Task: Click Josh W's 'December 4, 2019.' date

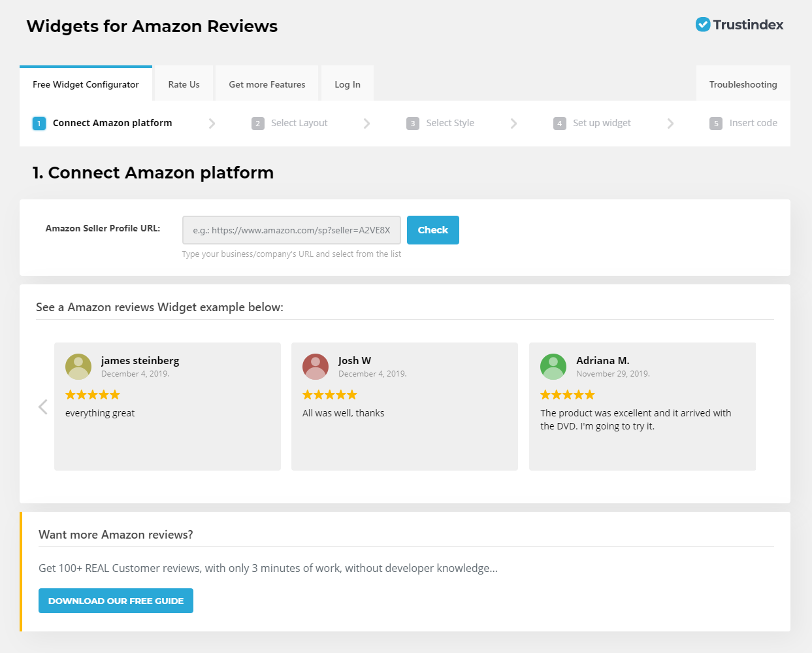Action: tap(372, 374)
